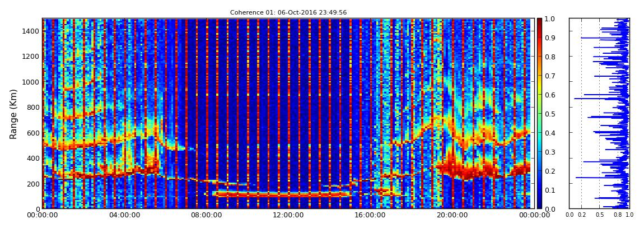Viewport: 644px width, 228px height.
Task: Click the colorbar's 0.7 tick label
Action: pyautogui.click(x=550, y=76)
